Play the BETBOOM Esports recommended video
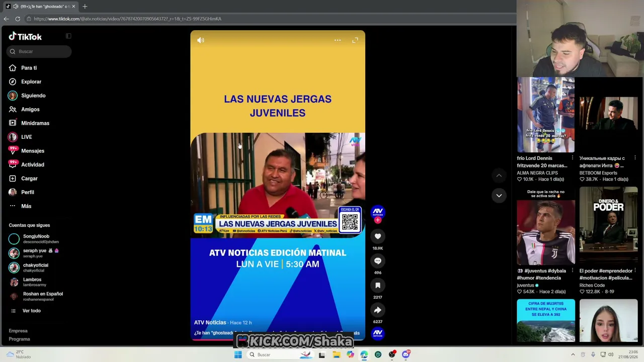644x362 pixels. pyautogui.click(x=608, y=115)
